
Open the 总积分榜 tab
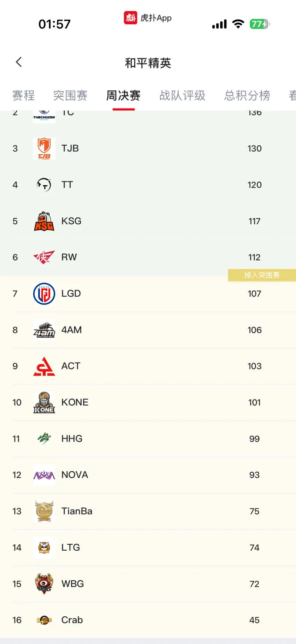pos(247,96)
